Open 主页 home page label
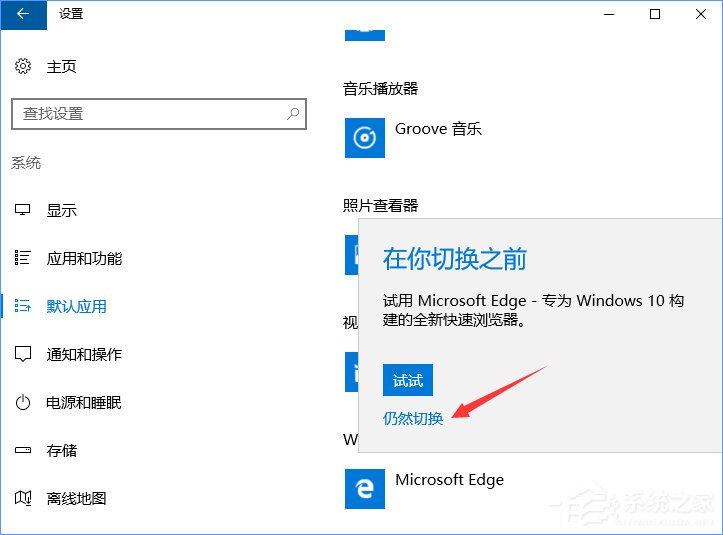Image resolution: width=723 pixels, height=535 pixels. click(61, 67)
